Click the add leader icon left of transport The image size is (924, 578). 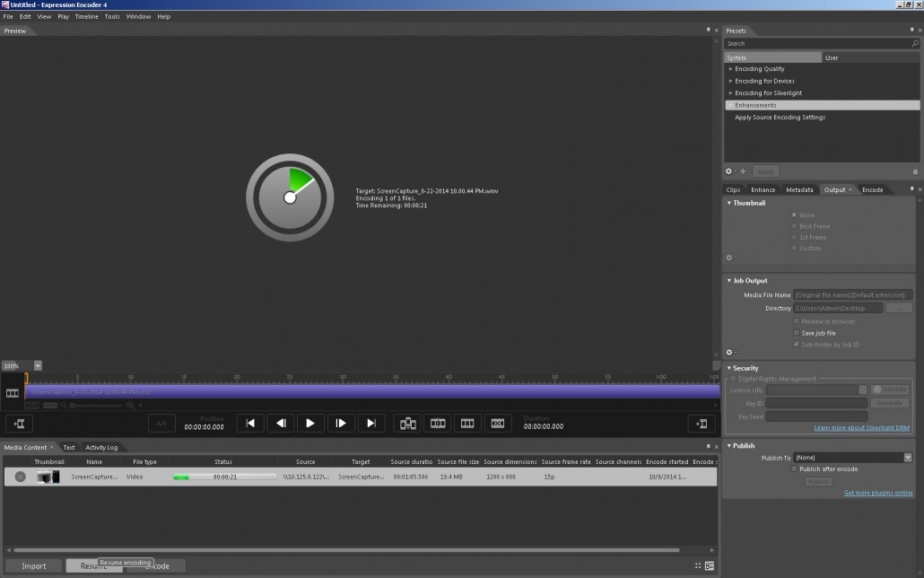click(19, 424)
